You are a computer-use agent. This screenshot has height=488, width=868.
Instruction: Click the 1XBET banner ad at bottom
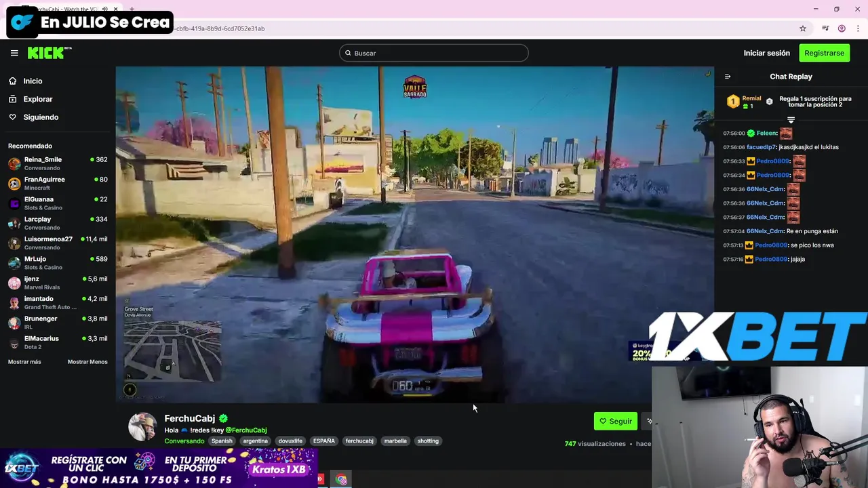(159, 469)
